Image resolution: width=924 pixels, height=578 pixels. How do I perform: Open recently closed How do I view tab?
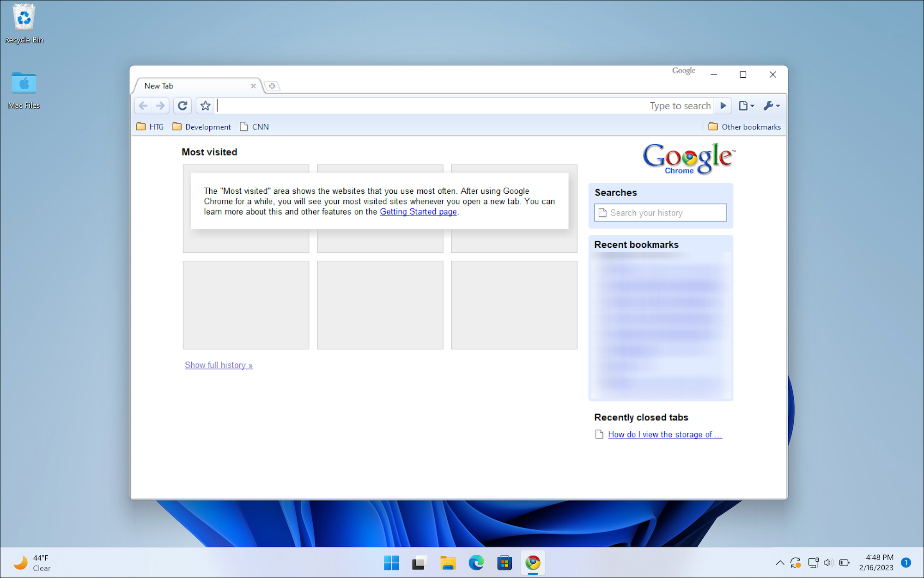click(x=664, y=434)
